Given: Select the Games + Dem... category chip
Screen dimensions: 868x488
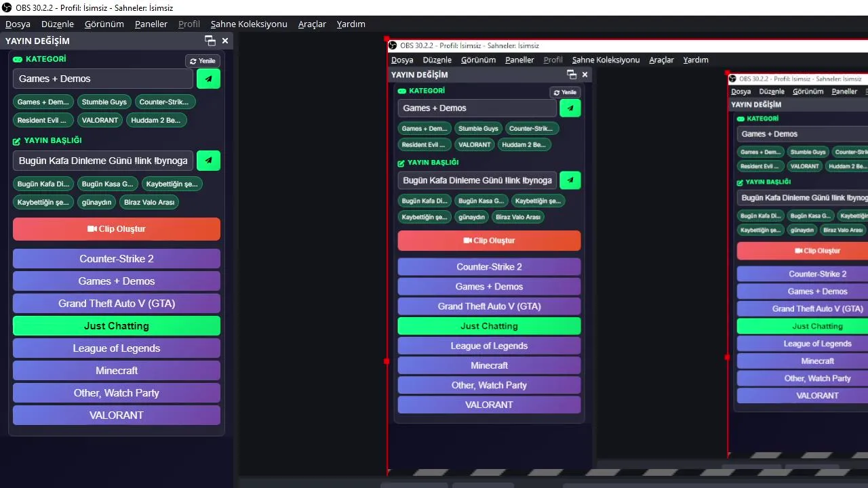Looking at the screenshot, I should click(43, 102).
